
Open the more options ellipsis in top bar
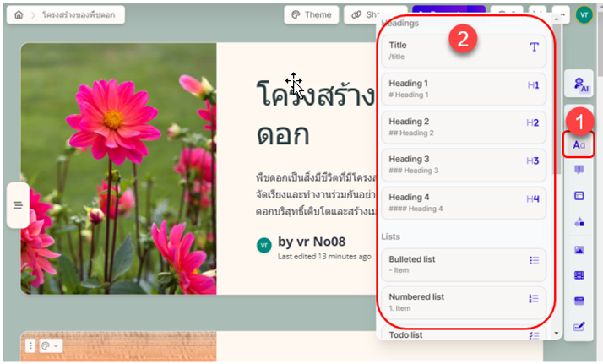pos(562,14)
